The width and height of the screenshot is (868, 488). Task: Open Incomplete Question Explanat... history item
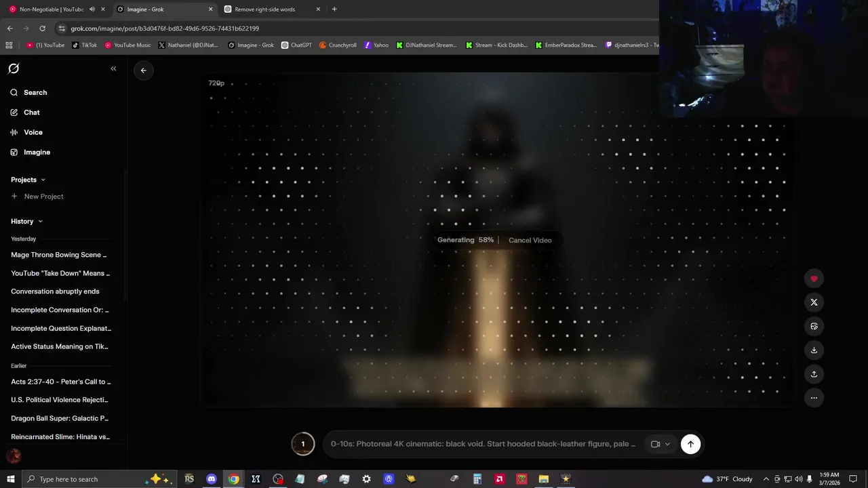[61, 328]
